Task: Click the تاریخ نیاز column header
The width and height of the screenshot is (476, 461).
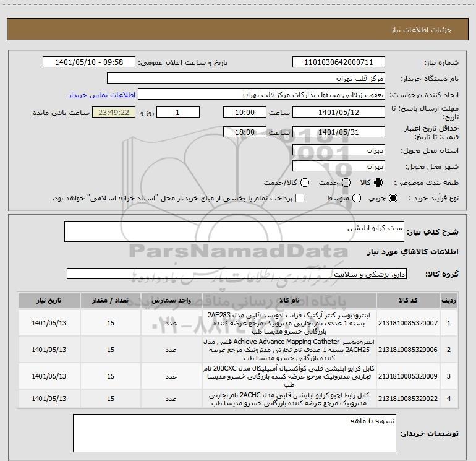Action: (x=49, y=301)
